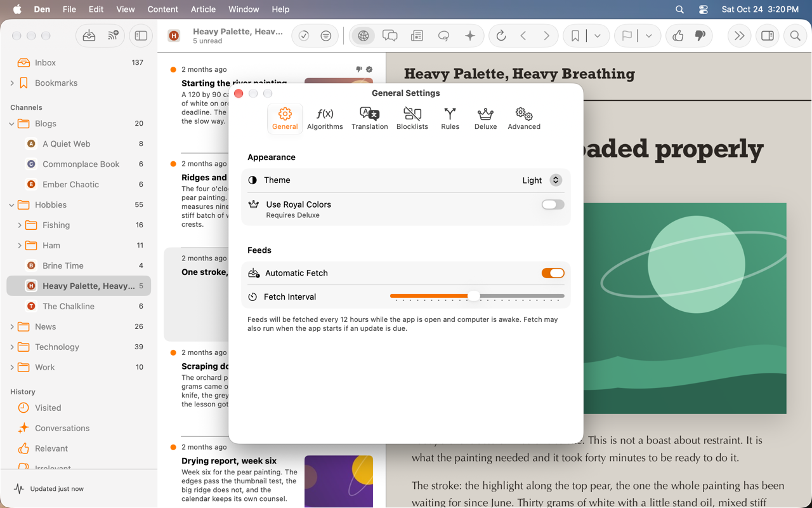Viewport: 812px width, 508px height.
Task: Click the lasso selection toolbar icon
Action: [x=444, y=36]
